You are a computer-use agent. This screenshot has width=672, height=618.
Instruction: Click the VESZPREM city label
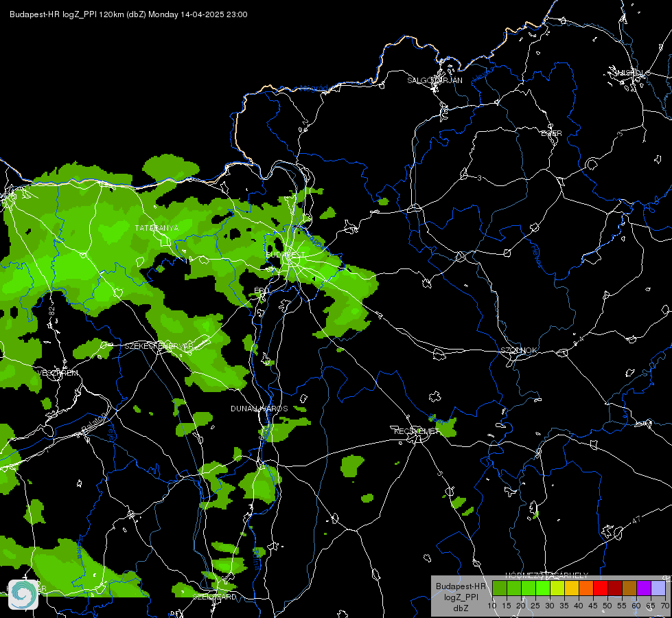(58, 373)
